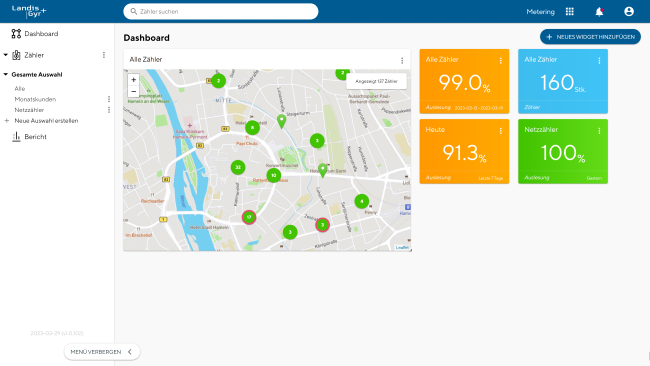Click map cluster marker 32
This screenshot has height=366, width=650.
(238, 167)
